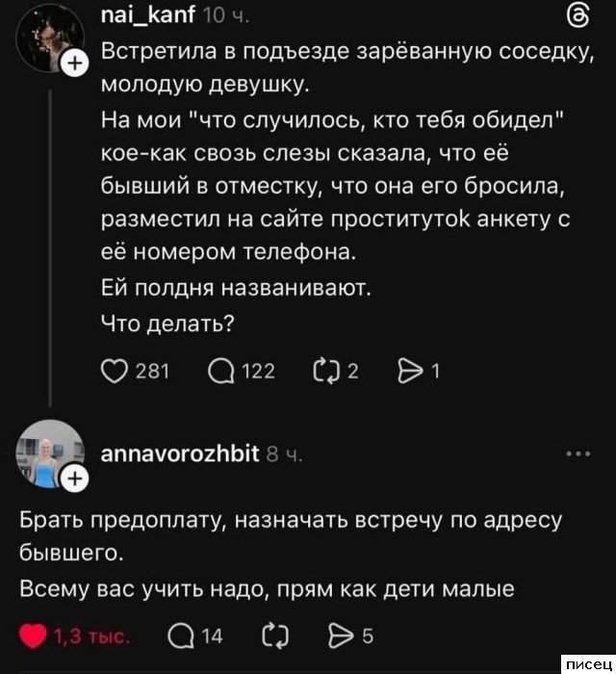Unlike the annavorozhbit reply
Viewport: 616px width, 674px height.
click(36, 635)
